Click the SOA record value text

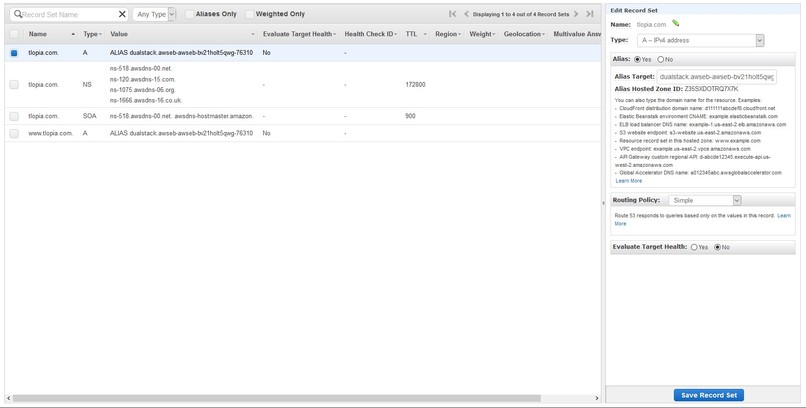(x=181, y=116)
